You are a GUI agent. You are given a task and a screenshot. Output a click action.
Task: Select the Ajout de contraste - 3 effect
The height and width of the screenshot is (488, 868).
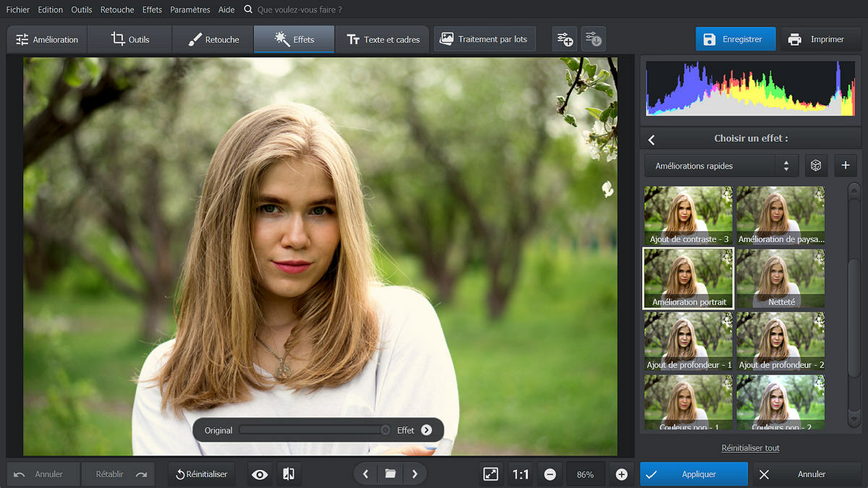coord(688,215)
